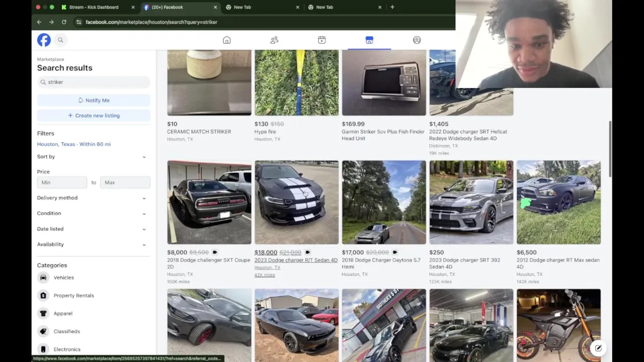This screenshot has width=644, height=362.
Task: Open the Ceramic Match Striker listing image
Action: click(209, 82)
